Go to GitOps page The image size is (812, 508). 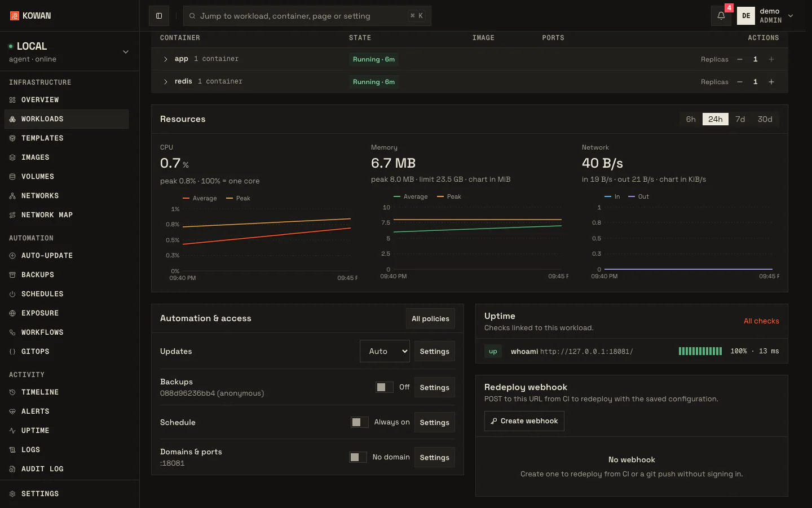tap(67, 352)
